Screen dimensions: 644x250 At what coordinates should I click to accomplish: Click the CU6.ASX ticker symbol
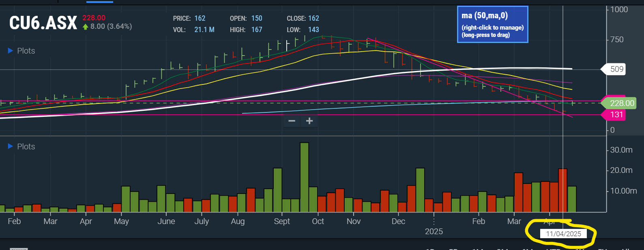coord(43,23)
